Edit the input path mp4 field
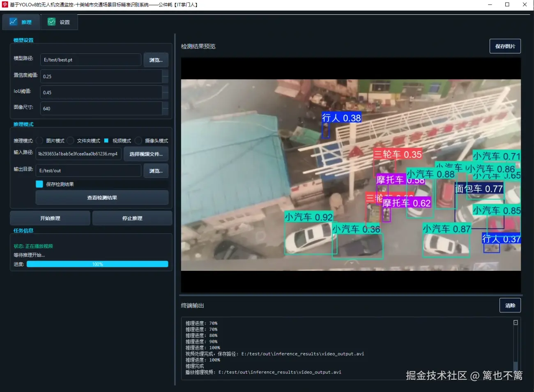 (x=78, y=154)
